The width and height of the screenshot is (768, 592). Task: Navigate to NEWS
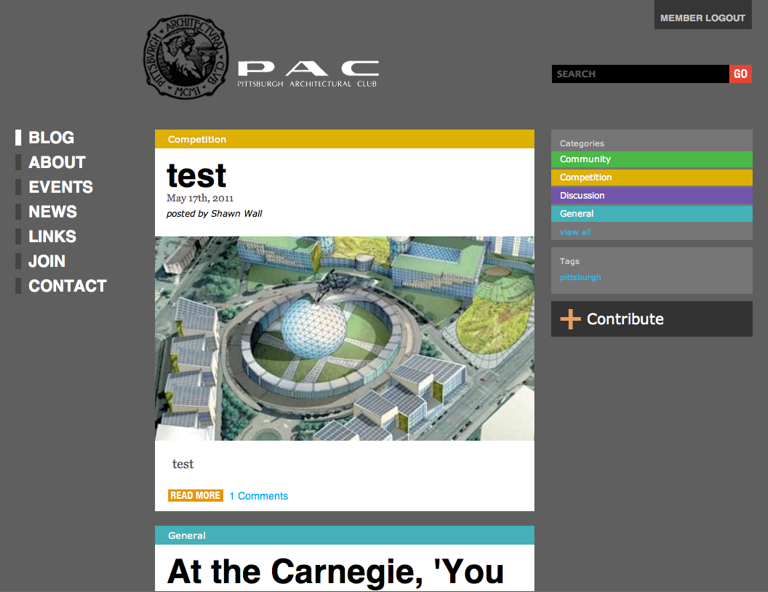[53, 212]
